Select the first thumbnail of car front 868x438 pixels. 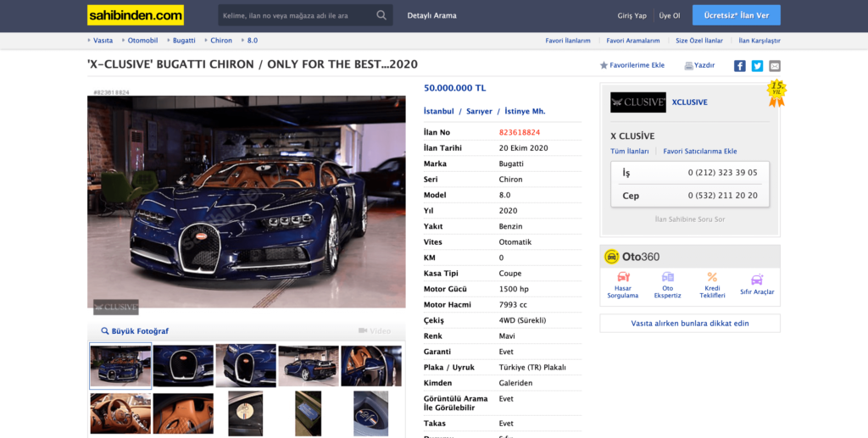[x=120, y=366]
